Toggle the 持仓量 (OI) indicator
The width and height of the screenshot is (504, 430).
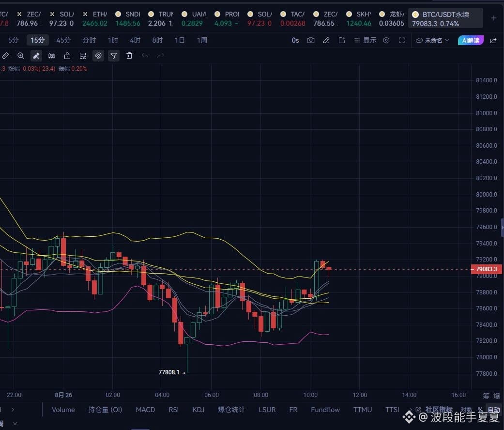point(105,410)
